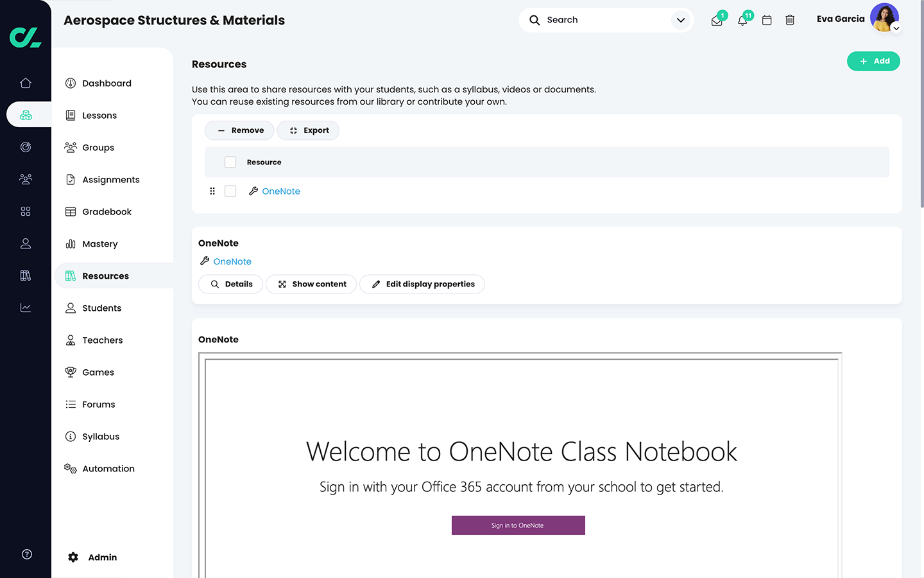Open the calendar icon in header
The image size is (924, 578).
766,21
